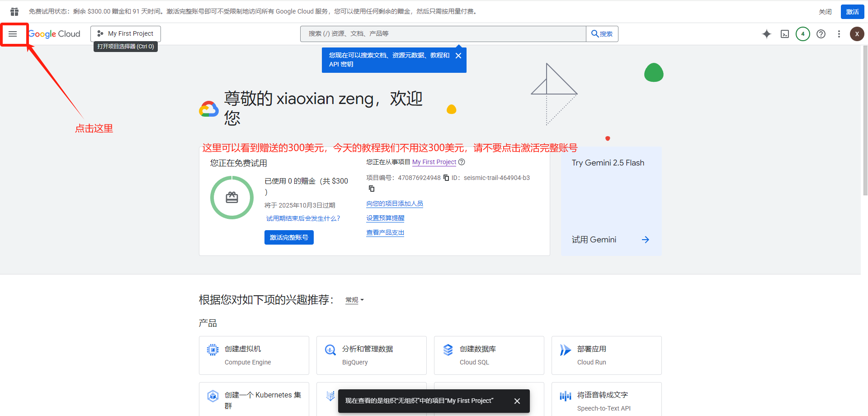This screenshot has height=416, width=868.
Task: Click the 激活完整账号 button
Action: [289, 237]
